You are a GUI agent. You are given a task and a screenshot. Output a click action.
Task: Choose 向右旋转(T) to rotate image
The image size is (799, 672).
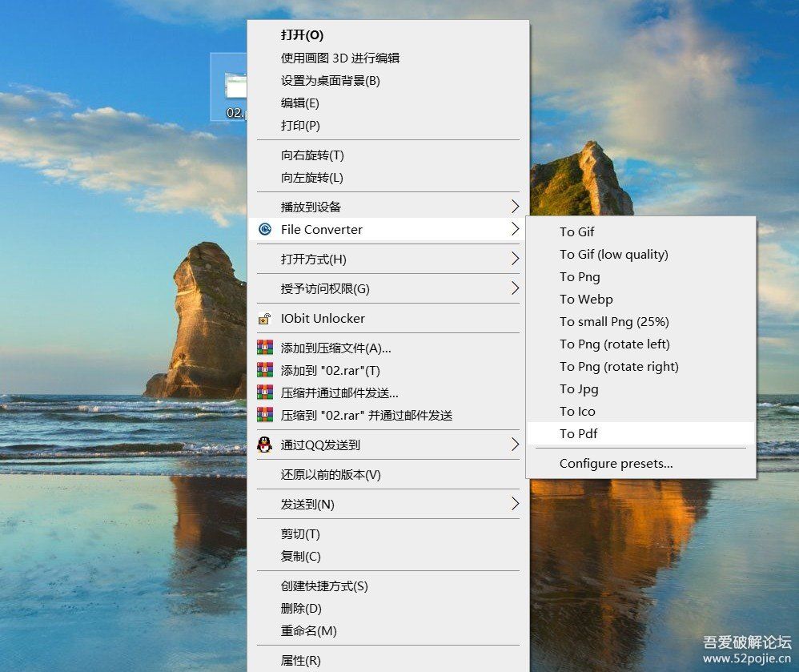[312, 155]
